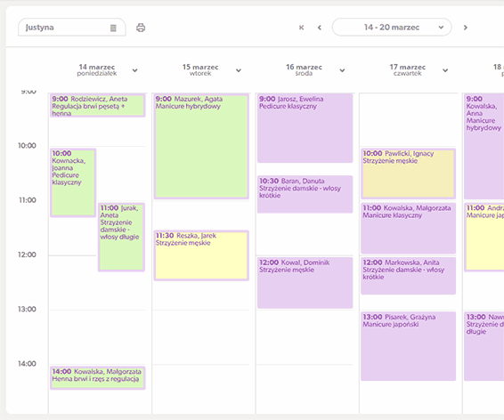The width and height of the screenshot is (504, 420).
Task: Expand the 15 marzec day menu chevron
Action: tap(239, 70)
